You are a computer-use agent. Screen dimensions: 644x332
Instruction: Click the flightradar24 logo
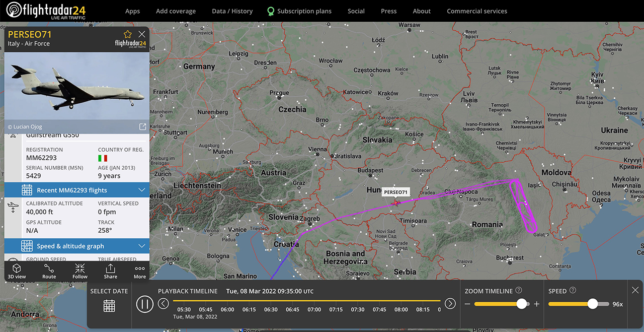coord(45,11)
